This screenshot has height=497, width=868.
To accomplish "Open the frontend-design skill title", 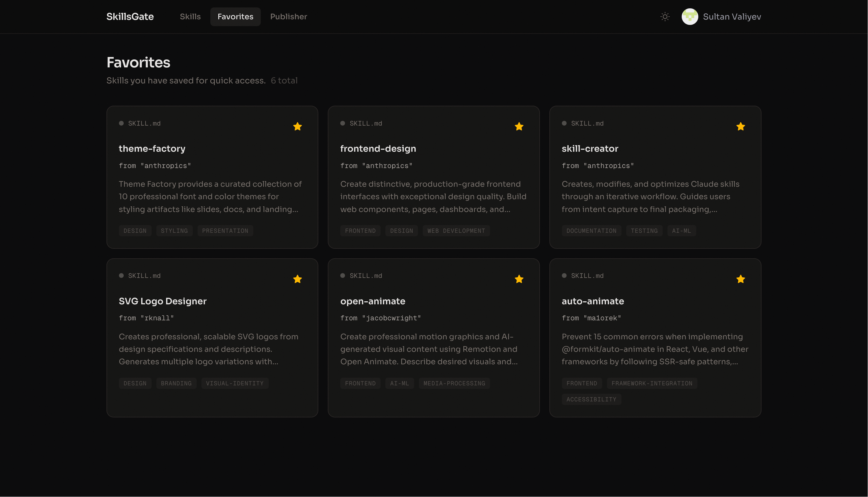I will [x=378, y=148].
